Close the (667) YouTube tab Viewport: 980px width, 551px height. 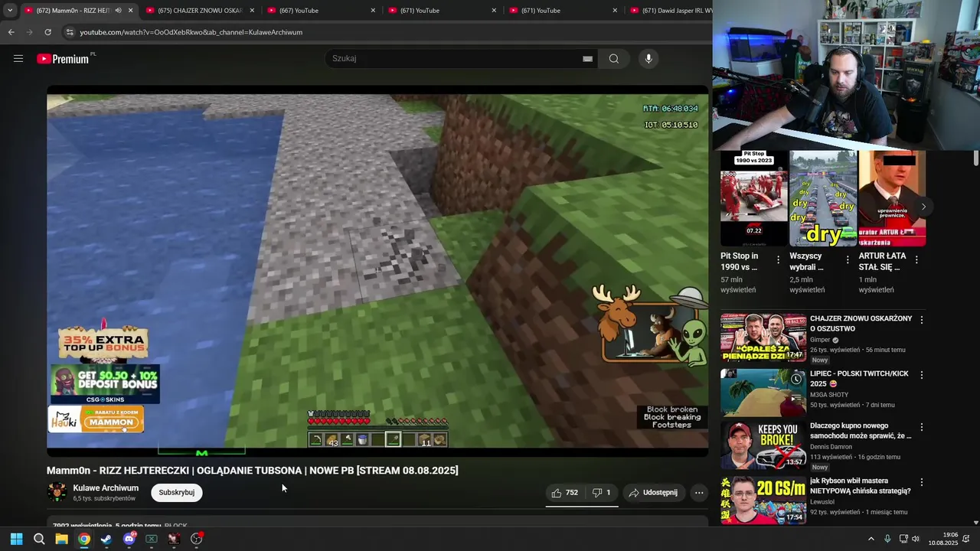pos(373,11)
